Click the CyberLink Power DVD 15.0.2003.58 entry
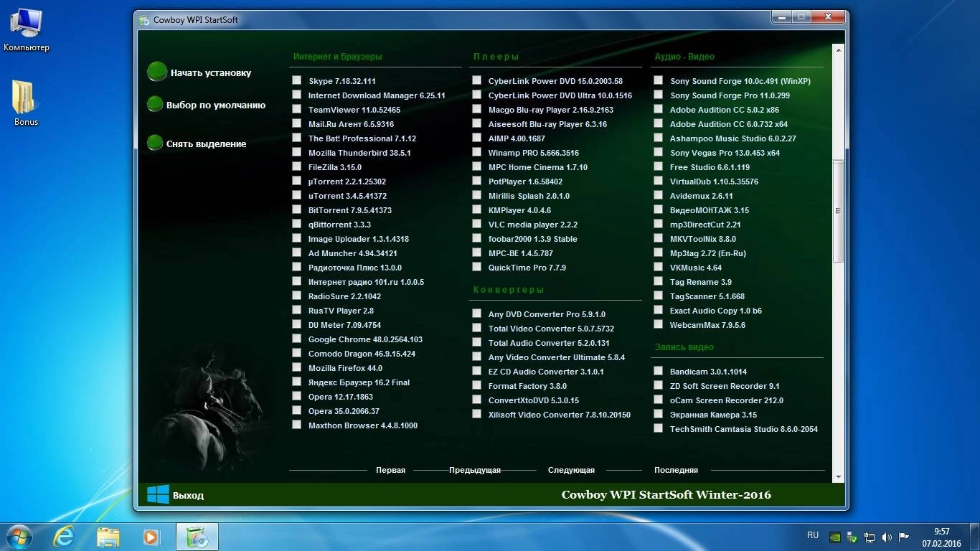The width and height of the screenshot is (980, 551). pyautogui.click(x=555, y=81)
